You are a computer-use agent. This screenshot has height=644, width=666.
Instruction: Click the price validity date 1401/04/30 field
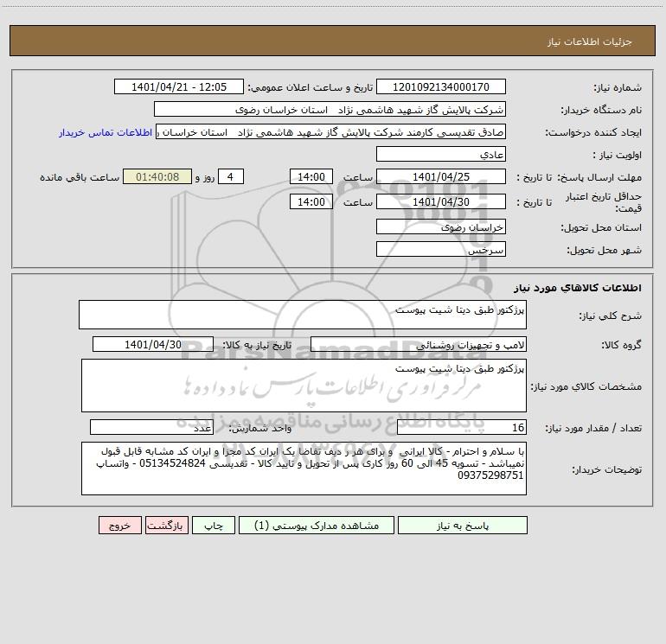441,201
